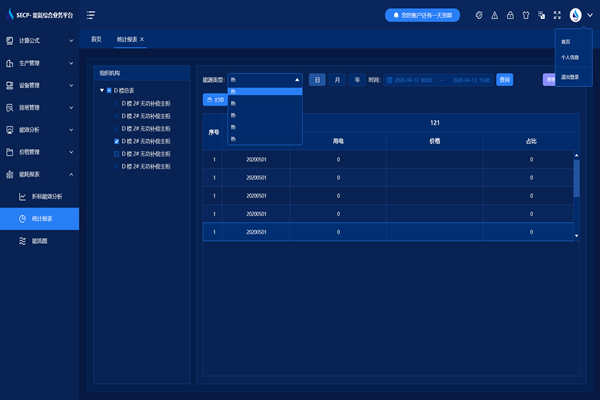
Task: Uncheck the checked D 楼 2# tree item
Action: 117,142
